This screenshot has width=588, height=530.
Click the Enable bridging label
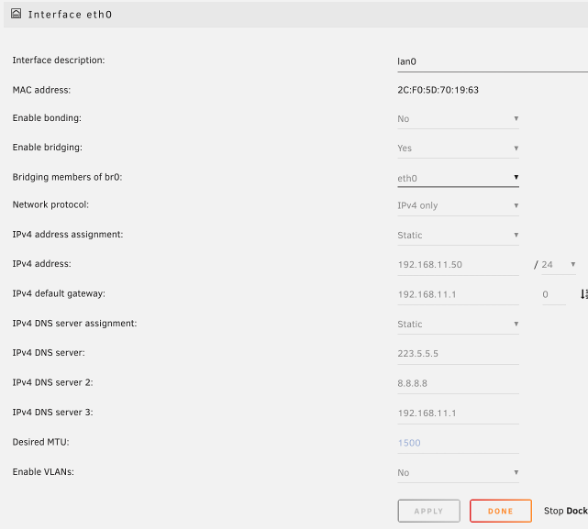pos(47,147)
